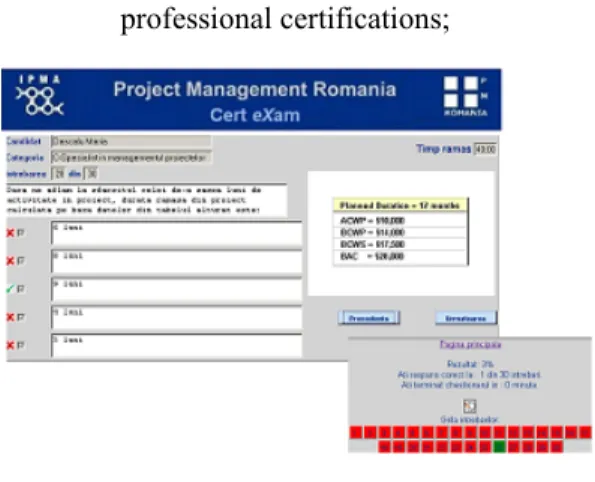Click the 'Rezultat' percentage line

click(x=471, y=364)
